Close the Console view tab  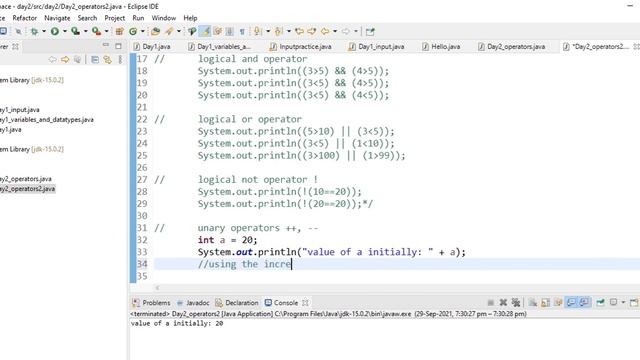point(305,303)
